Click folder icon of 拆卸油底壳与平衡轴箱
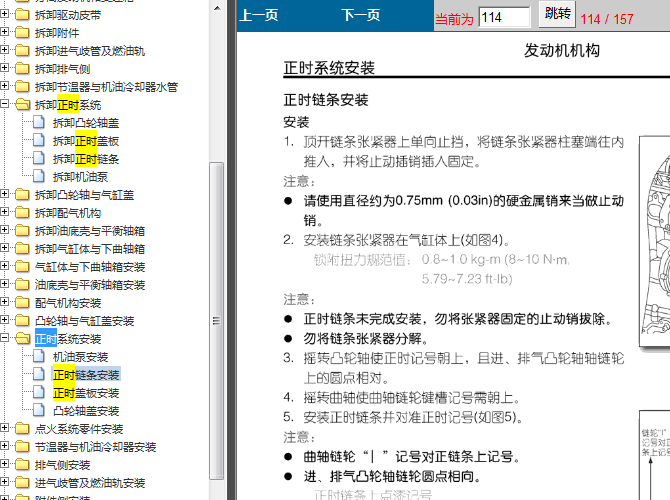 [22, 230]
